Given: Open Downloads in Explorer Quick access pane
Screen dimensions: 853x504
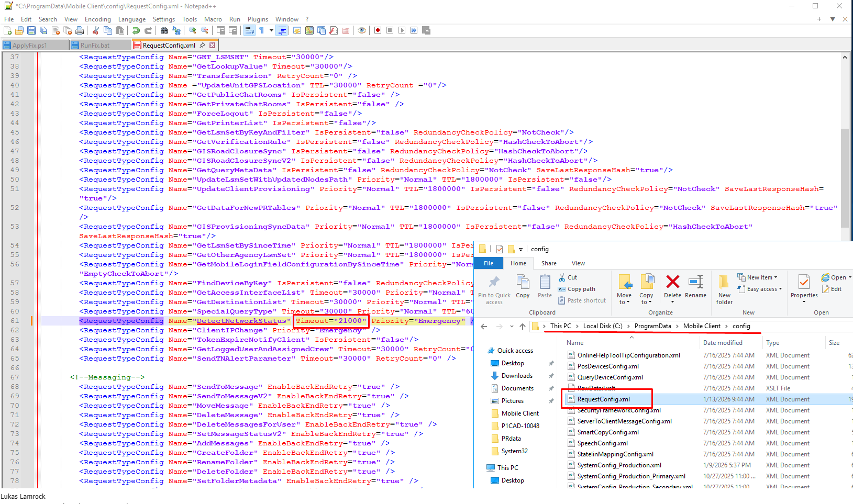Looking at the screenshot, I should (517, 376).
